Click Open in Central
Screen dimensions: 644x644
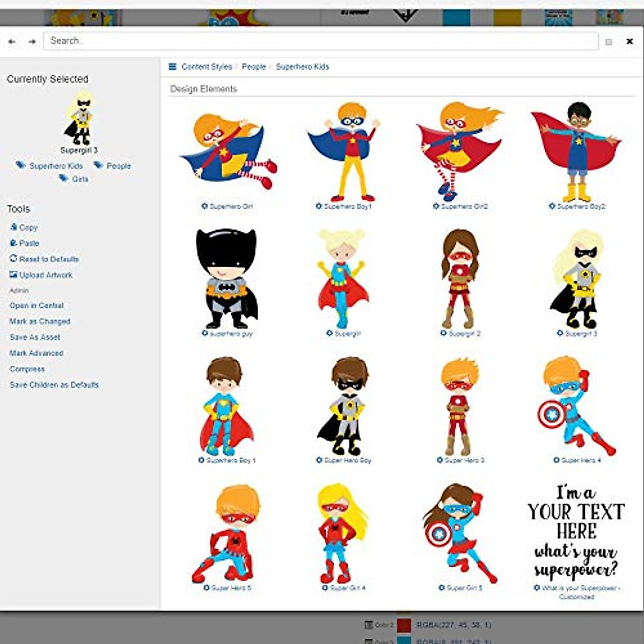pyautogui.click(x=36, y=305)
